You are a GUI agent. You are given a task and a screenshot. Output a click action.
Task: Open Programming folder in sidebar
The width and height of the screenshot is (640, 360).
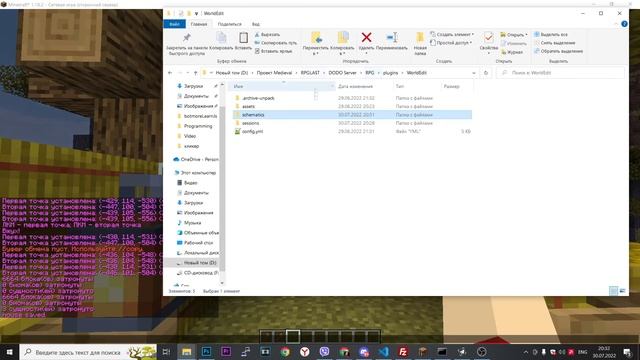point(198,126)
